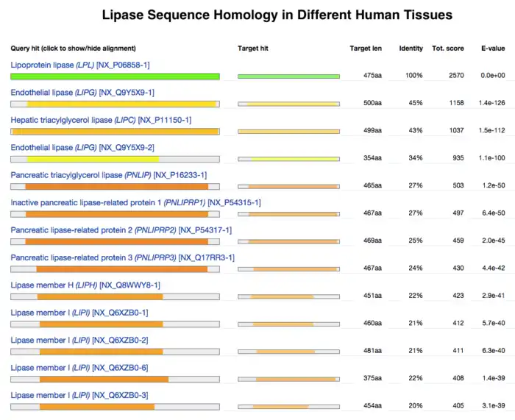Screen dimensions: 515x420
Task: Open Lipase member H (LIPH) link
Action: click(x=85, y=285)
